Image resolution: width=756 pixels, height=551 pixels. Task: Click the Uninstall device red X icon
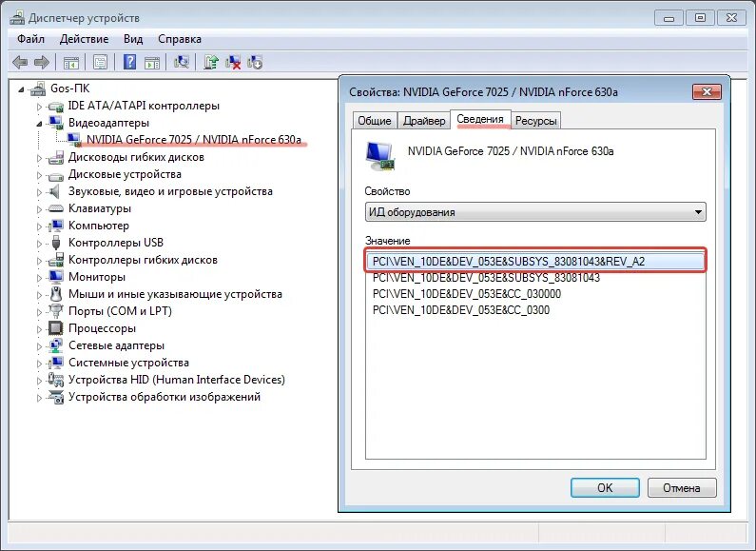click(233, 62)
